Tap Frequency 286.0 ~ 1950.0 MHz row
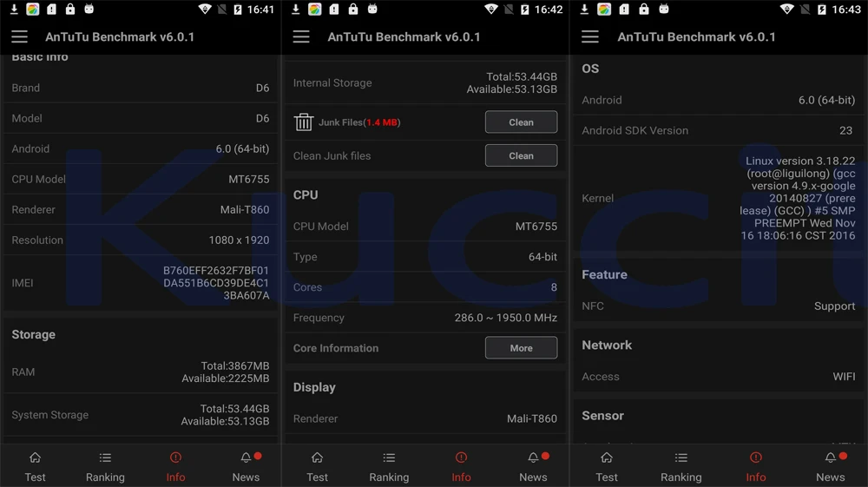Image resolution: width=868 pixels, height=487 pixels. click(425, 317)
